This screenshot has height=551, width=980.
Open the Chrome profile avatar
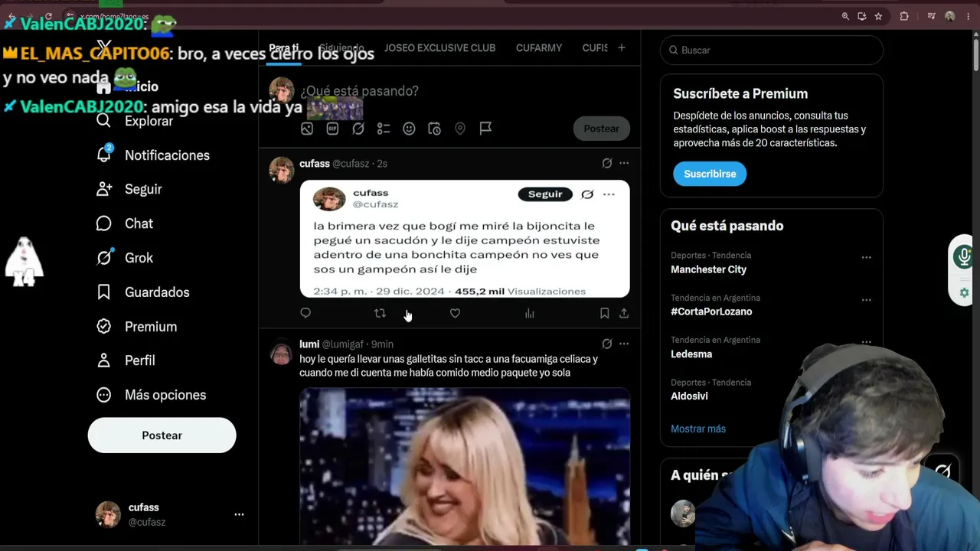tap(950, 16)
